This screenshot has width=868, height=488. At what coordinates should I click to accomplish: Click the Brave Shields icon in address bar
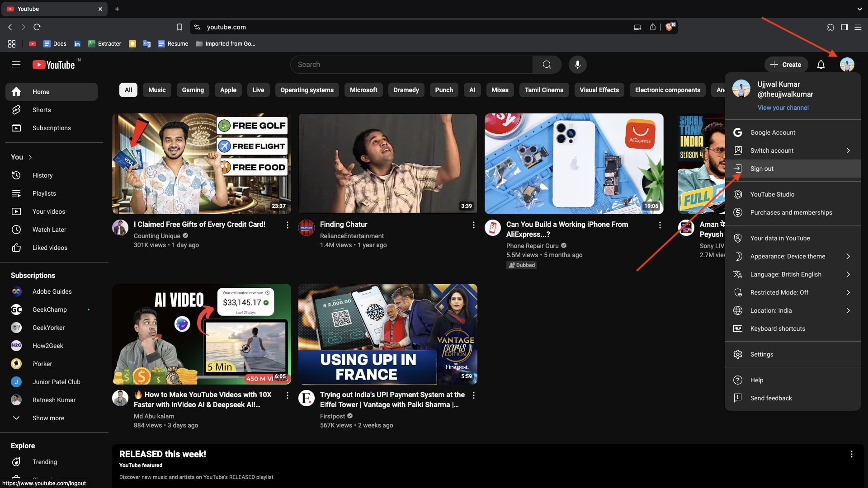point(670,27)
